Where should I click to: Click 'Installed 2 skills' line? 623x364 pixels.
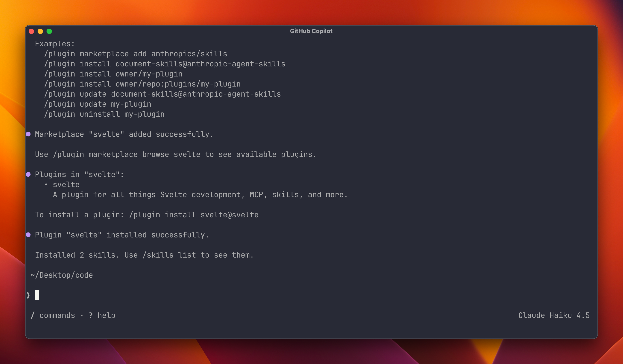click(144, 255)
